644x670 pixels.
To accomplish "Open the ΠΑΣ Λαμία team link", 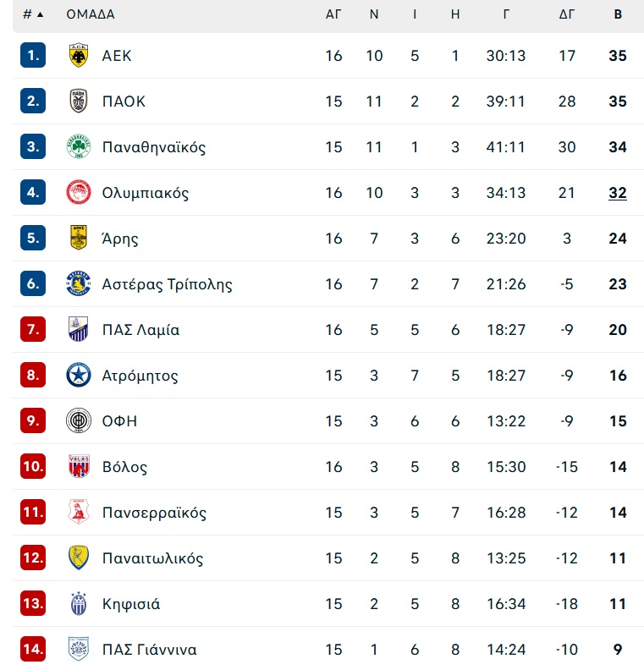I will (x=140, y=330).
